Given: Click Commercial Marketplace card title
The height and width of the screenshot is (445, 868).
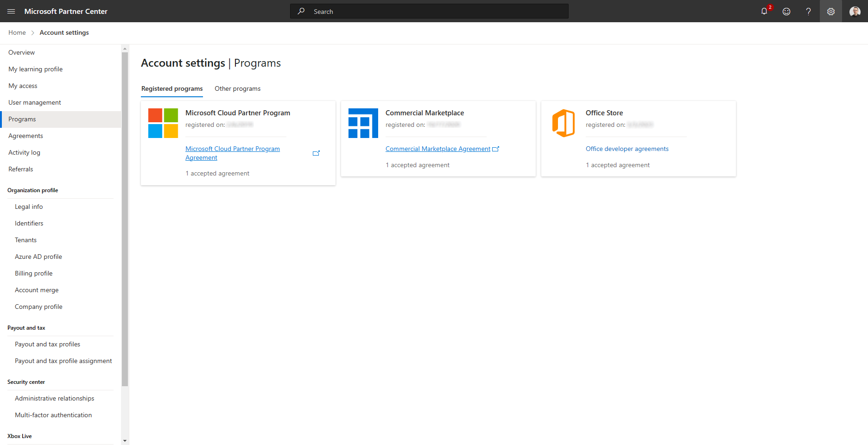Looking at the screenshot, I should [424, 113].
